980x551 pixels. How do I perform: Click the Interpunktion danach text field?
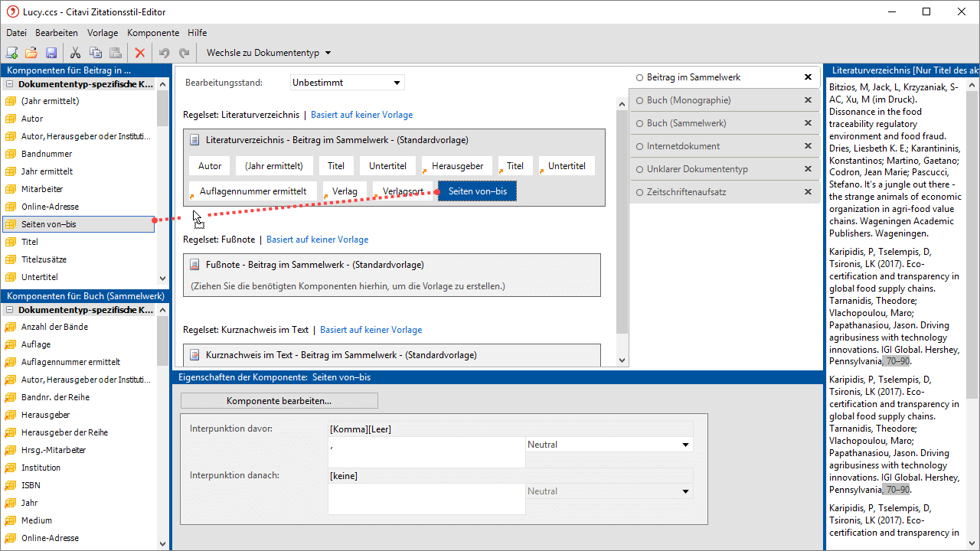[x=426, y=498]
